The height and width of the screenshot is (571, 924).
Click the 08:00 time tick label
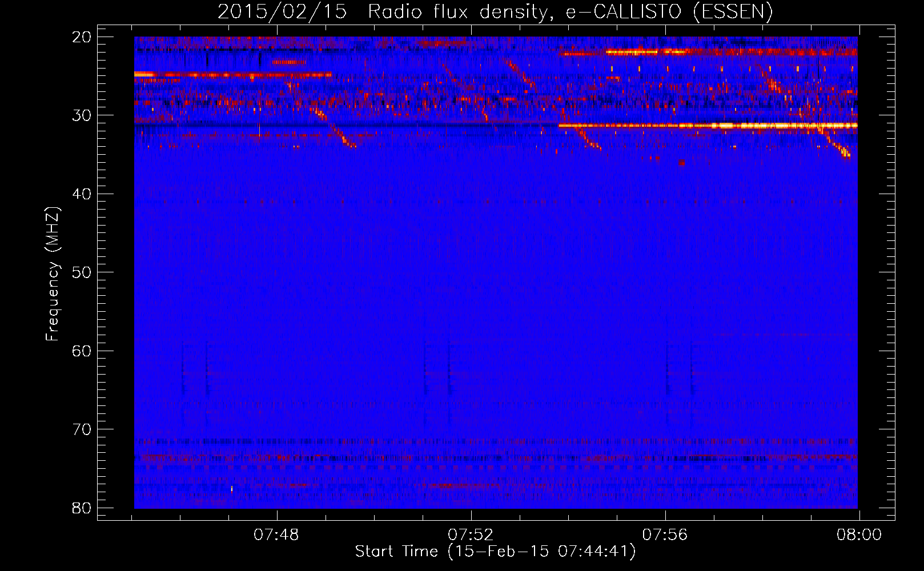(x=859, y=535)
